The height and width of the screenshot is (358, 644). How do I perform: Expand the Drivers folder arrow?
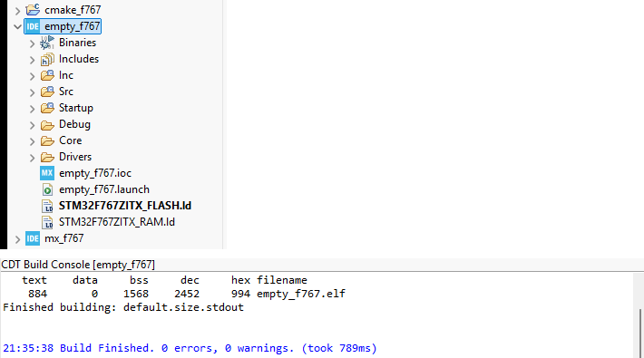(32, 158)
